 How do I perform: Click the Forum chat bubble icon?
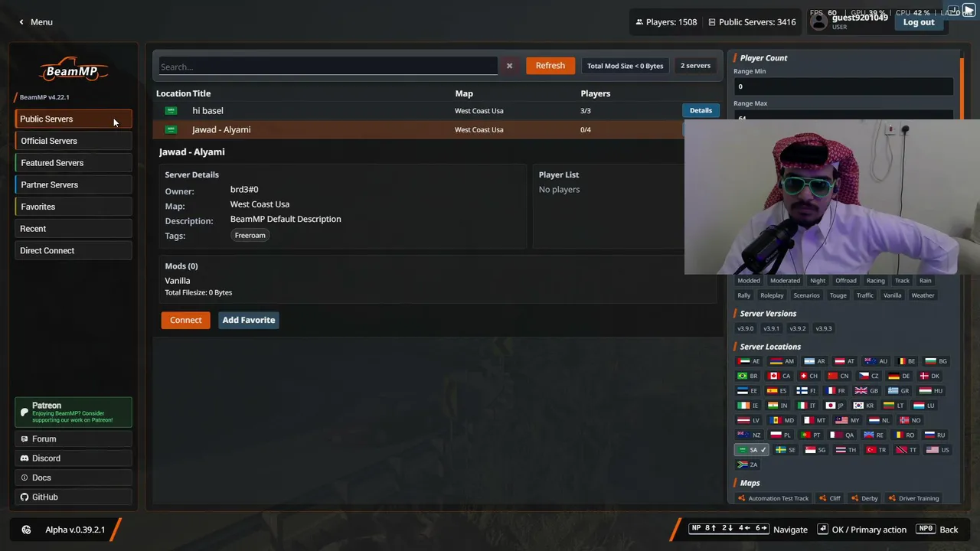tap(24, 439)
